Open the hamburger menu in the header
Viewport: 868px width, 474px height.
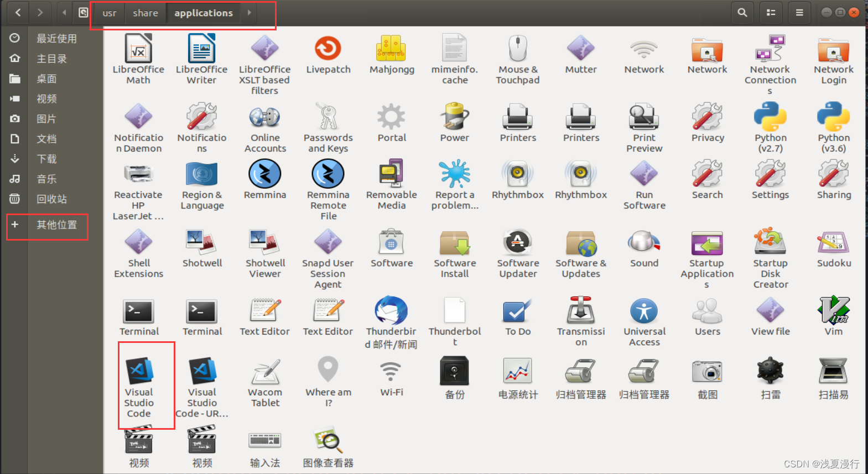click(799, 12)
